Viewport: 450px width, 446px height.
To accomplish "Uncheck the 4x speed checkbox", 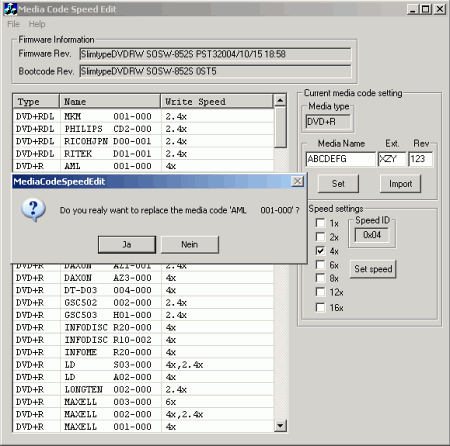I will [x=320, y=251].
